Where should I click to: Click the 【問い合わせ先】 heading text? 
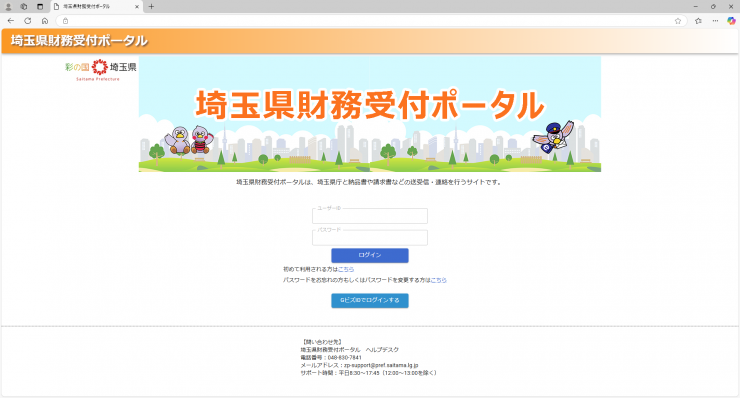pyautogui.click(x=321, y=342)
